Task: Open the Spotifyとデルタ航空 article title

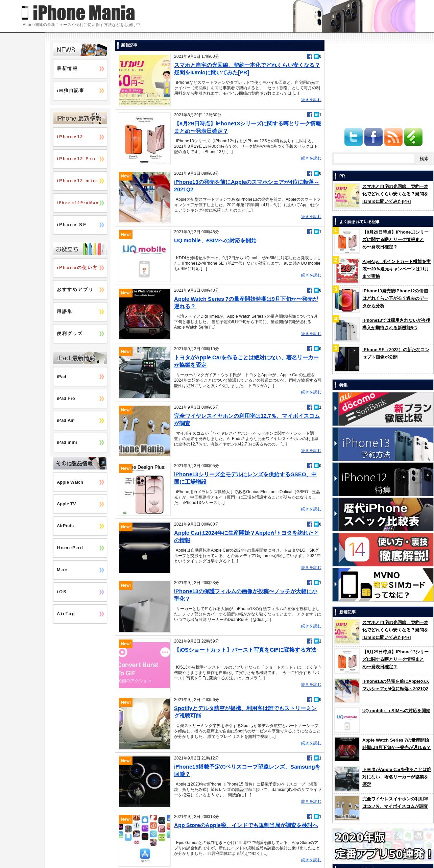Action: point(245,712)
